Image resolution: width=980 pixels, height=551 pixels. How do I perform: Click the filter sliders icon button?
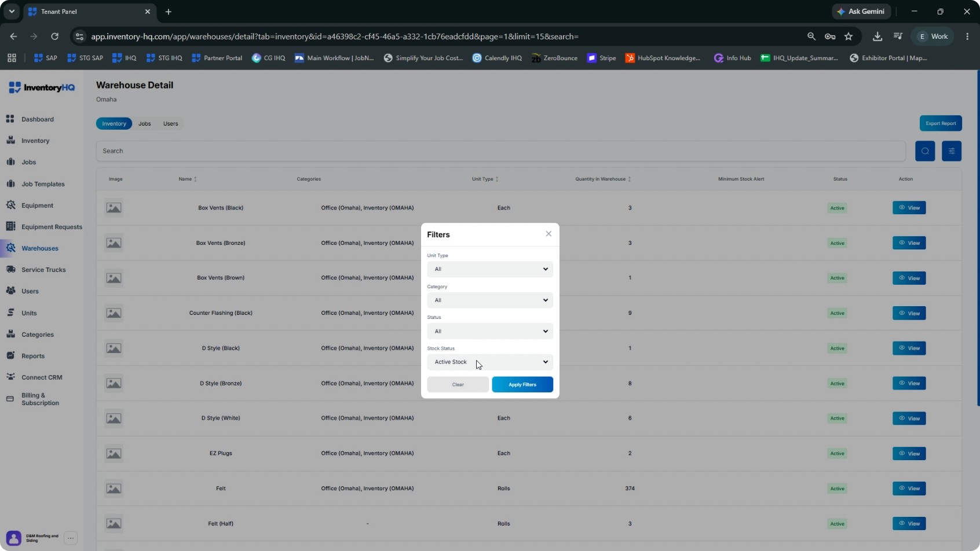coord(952,151)
